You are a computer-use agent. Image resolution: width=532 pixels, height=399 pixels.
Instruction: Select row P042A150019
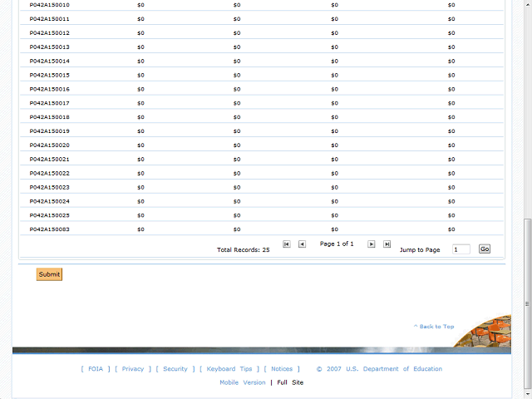(262, 131)
